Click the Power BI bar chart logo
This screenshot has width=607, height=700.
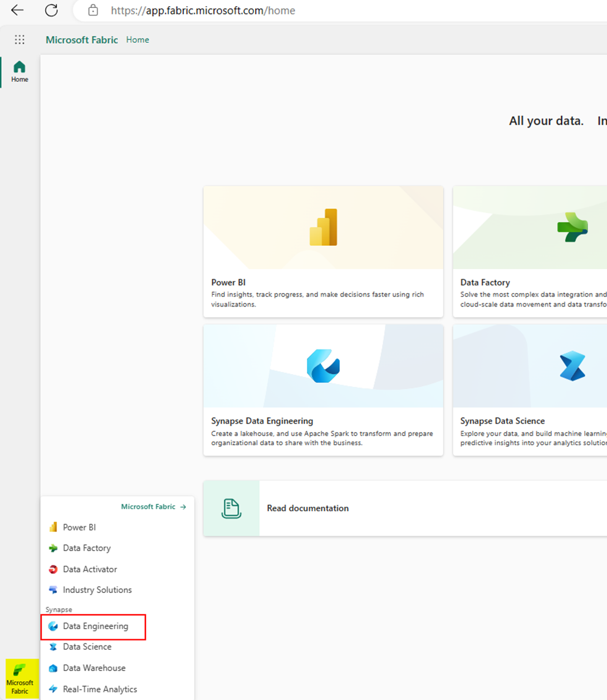click(324, 227)
